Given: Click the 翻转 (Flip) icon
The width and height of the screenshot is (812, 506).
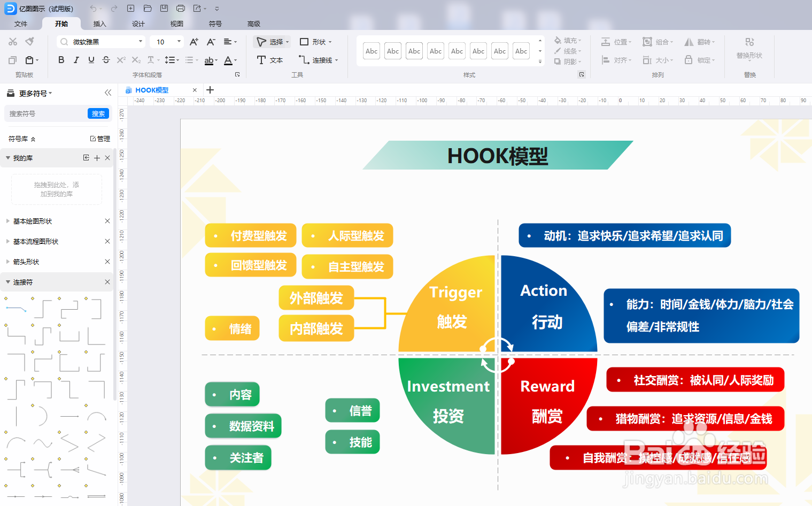Looking at the screenshot, I should click(x=697, y=41).
